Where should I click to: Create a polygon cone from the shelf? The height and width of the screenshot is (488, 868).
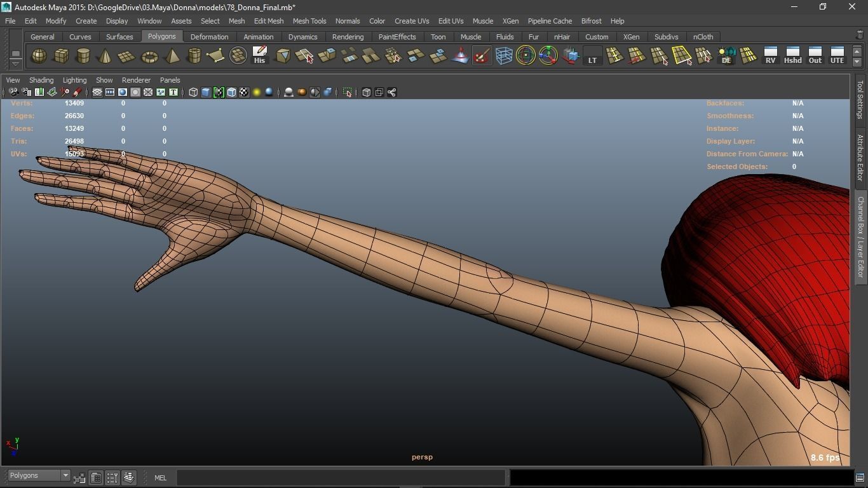105,57
